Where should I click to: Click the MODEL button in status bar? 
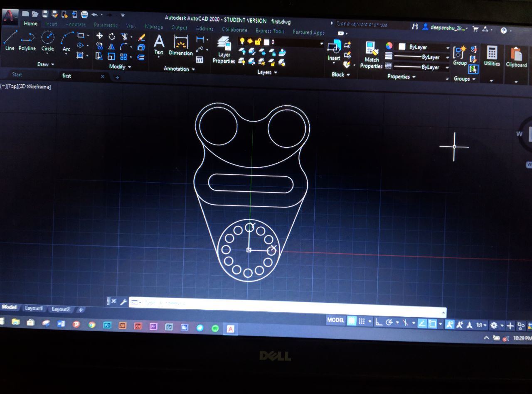click(335, 320)
